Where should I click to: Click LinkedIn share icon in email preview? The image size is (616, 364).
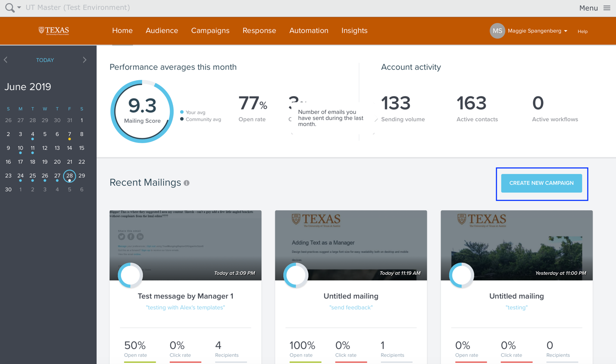(x=140, y=236)
